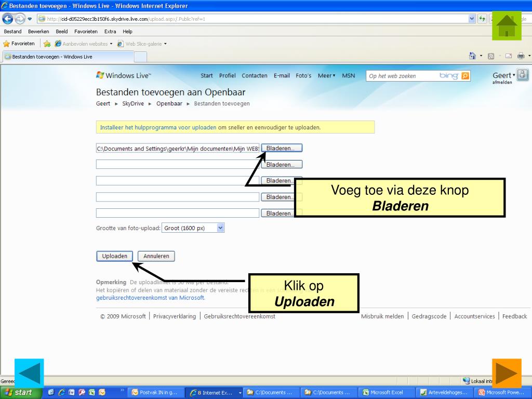Click the Annuleren button
The width and height of the screenshot is (532, 399).
[156, 256]
